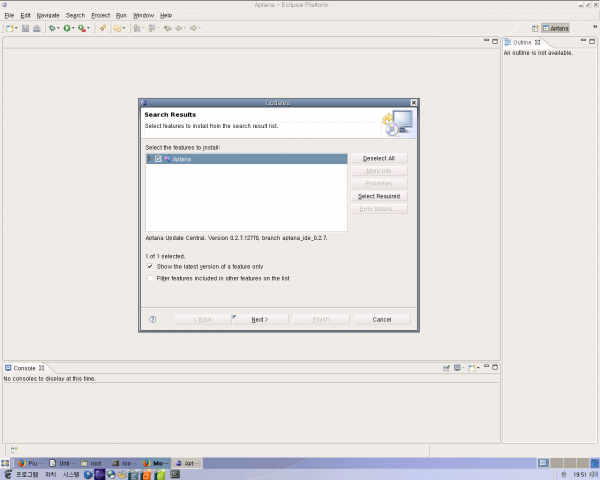Viewport: 600px width, 480px height.
Task: Click Cancel in the Updates dialog
Action: coord(382,320)
